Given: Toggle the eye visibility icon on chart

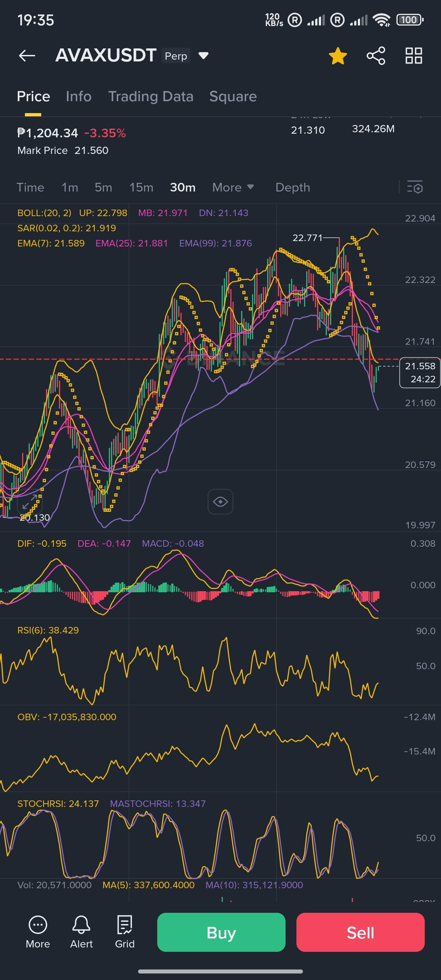Looking at the screenshot, I should click(x=220, y=502).
